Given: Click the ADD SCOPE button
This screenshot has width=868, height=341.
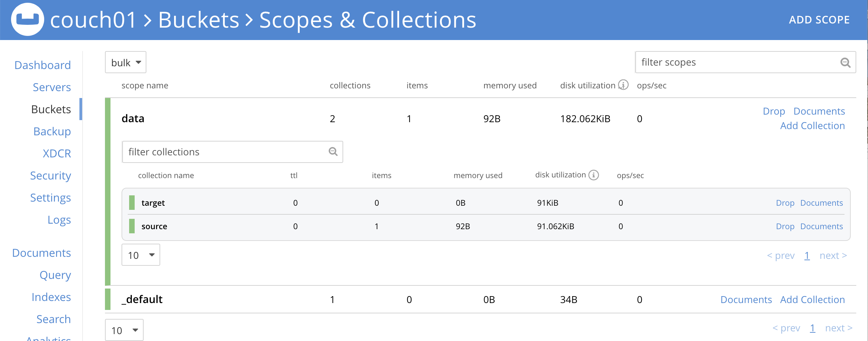Looking at the screenshot, I should 819,20.
